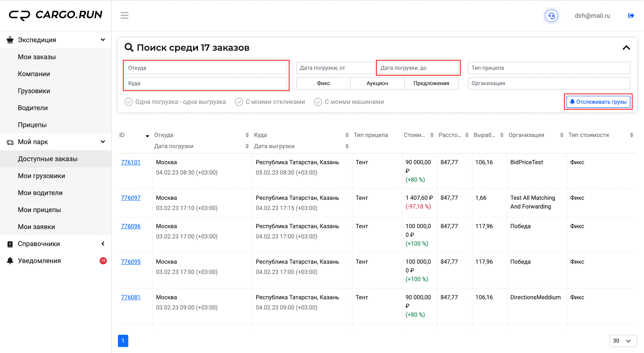Click the logout arrow icon
Viewport: 644px width, 353px height.
pyautogui.click(x=631, y=16)
